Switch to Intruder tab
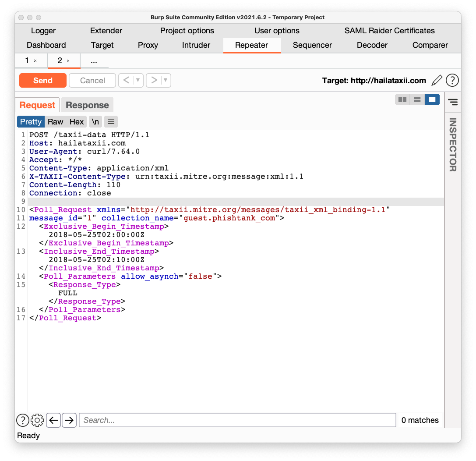Viewport: 476px width, 461px height. click(x=196, y=45)
